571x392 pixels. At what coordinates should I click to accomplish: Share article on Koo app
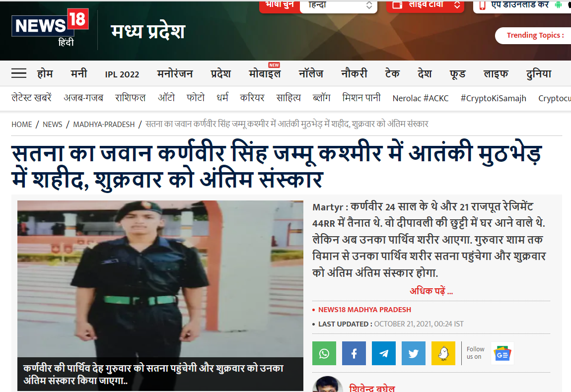pos(443,353)
